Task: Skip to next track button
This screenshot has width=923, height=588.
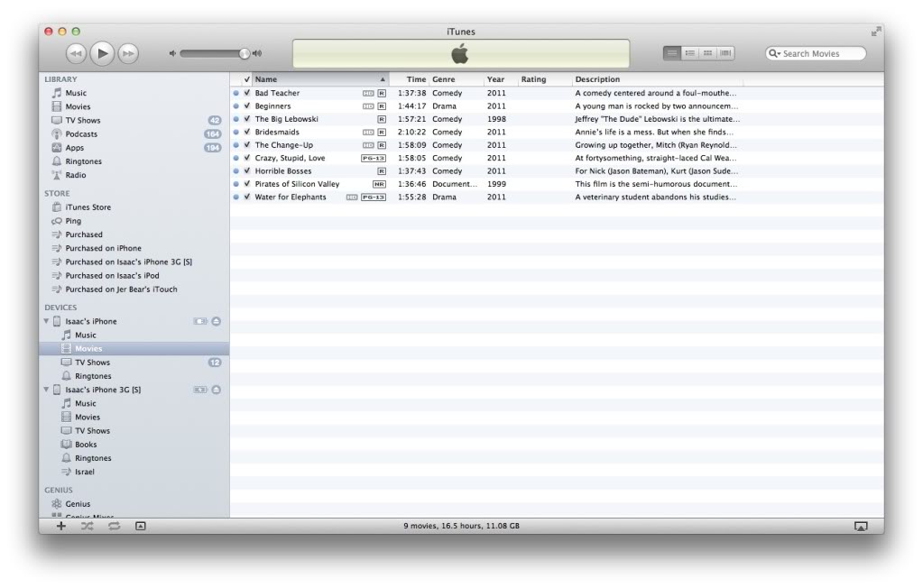Action: tap(128, 53)
